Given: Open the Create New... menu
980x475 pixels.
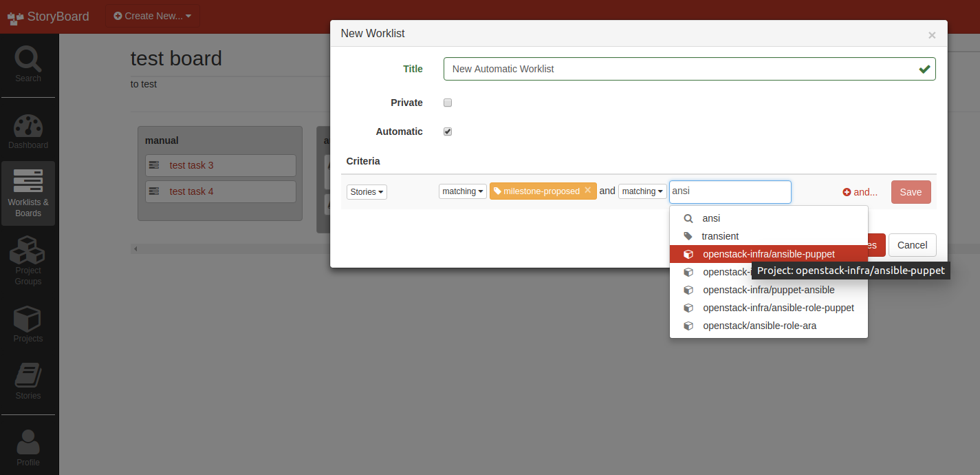Looking at the screenshot, I should coord(152,15).
